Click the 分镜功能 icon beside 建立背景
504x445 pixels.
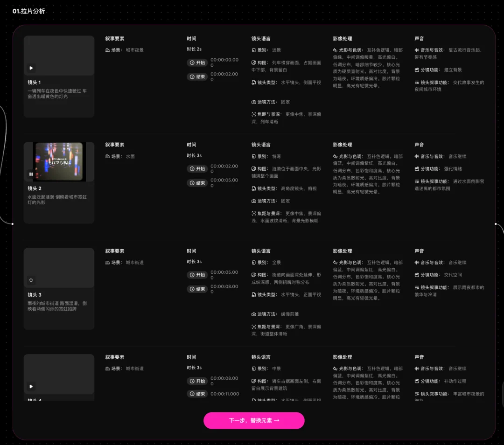417,70
